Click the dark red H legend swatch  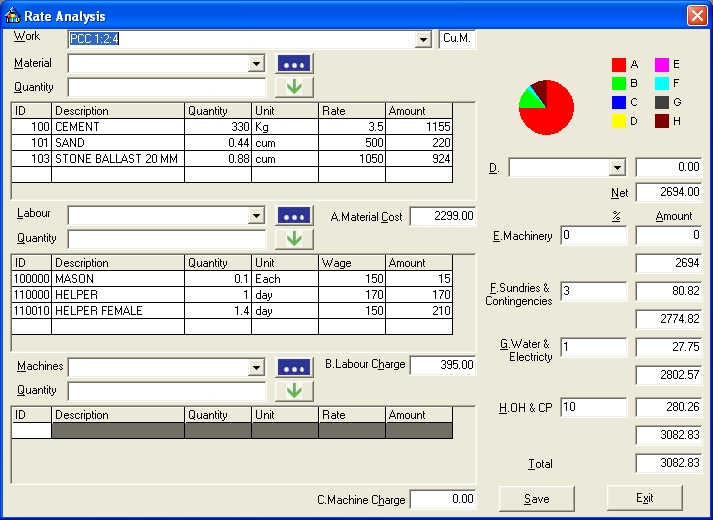point(662,121)
